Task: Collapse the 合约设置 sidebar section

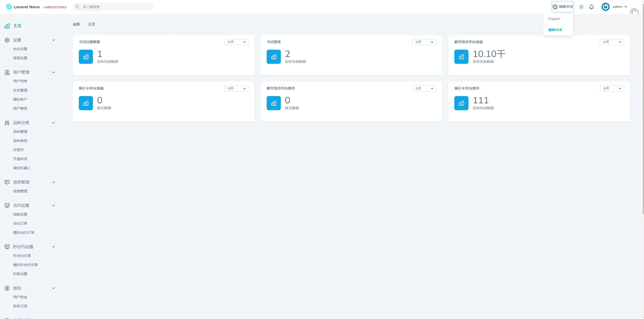Action: (x=54, y=206)
